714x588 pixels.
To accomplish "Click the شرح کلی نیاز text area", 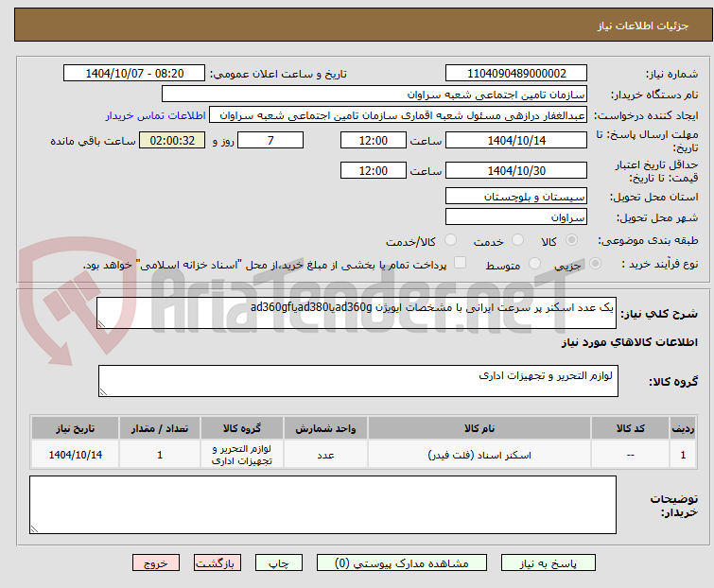I will click(357, 313).
